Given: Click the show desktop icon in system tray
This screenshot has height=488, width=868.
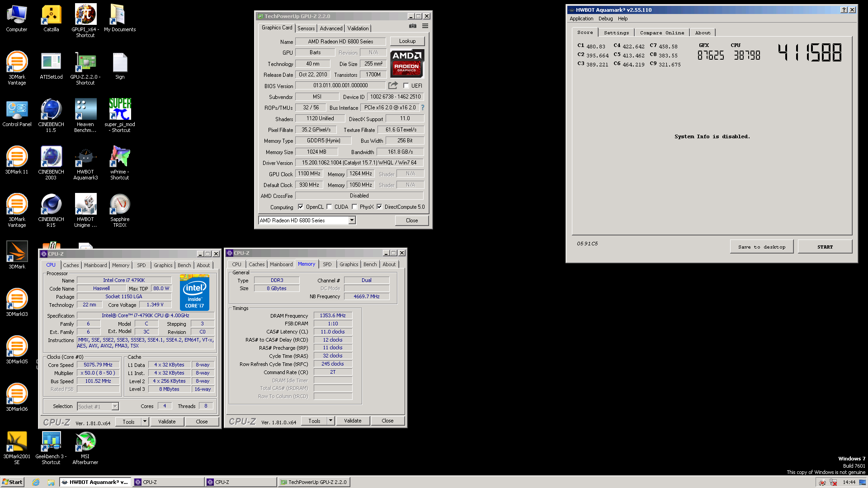Looking at the screenshot, I should point(863,482).
